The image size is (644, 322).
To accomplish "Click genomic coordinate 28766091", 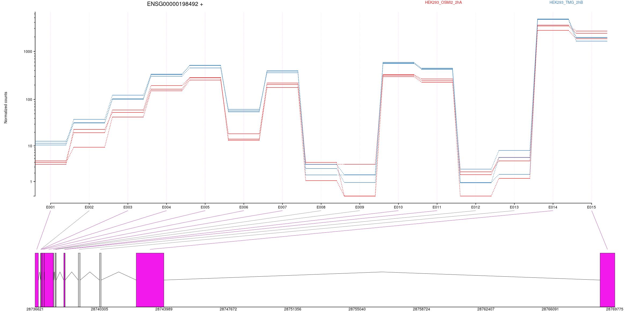I will click(x=550, y=309).
